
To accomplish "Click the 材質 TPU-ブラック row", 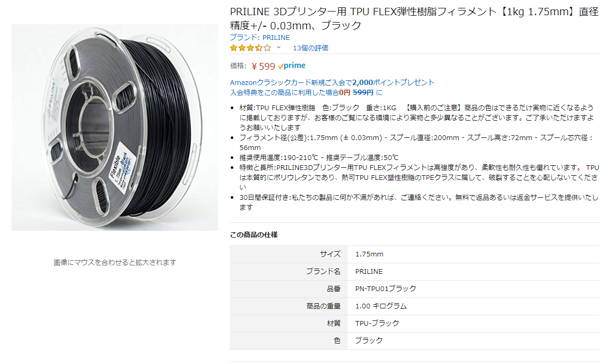I will pos(414,323).
